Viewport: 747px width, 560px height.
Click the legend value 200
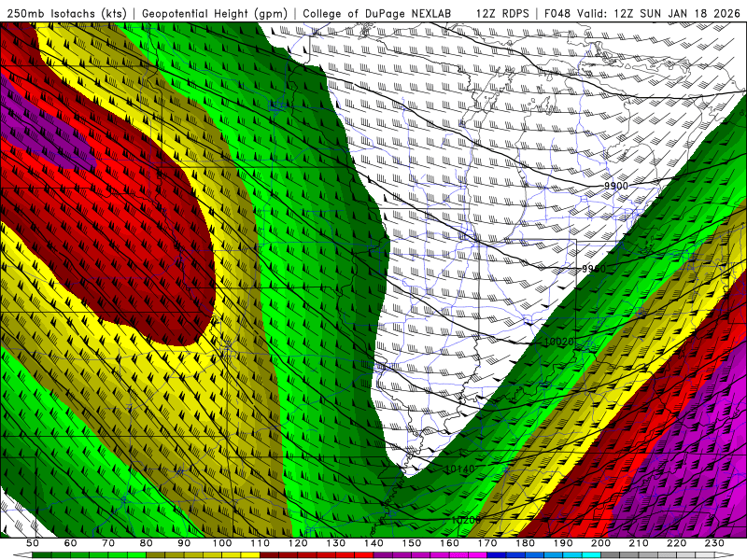tap(601, 543)
